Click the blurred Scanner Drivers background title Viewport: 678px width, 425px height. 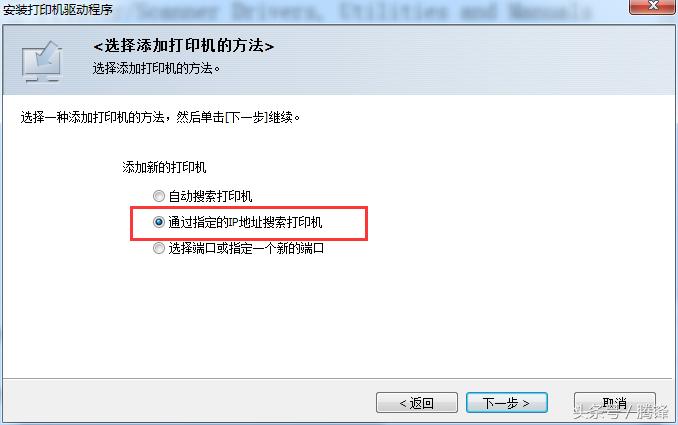363,11
